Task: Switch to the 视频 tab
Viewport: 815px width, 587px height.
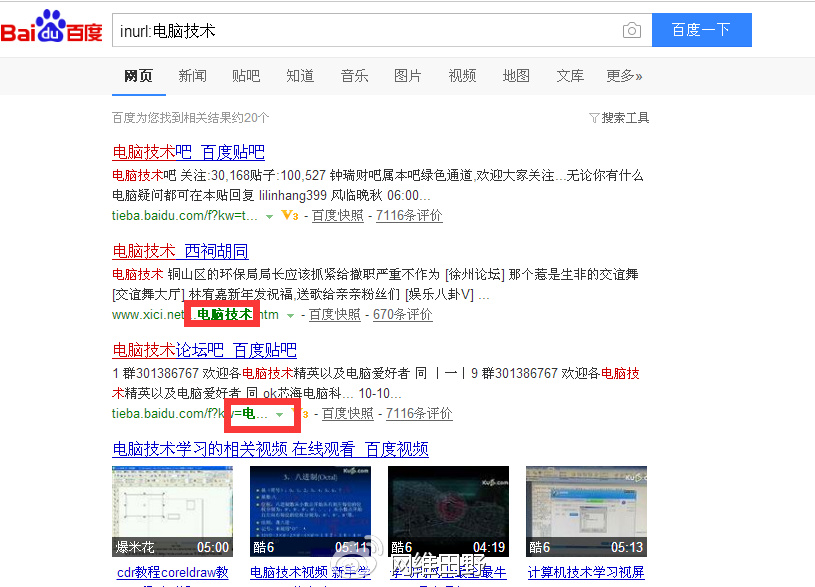Action: coord(462,76)
